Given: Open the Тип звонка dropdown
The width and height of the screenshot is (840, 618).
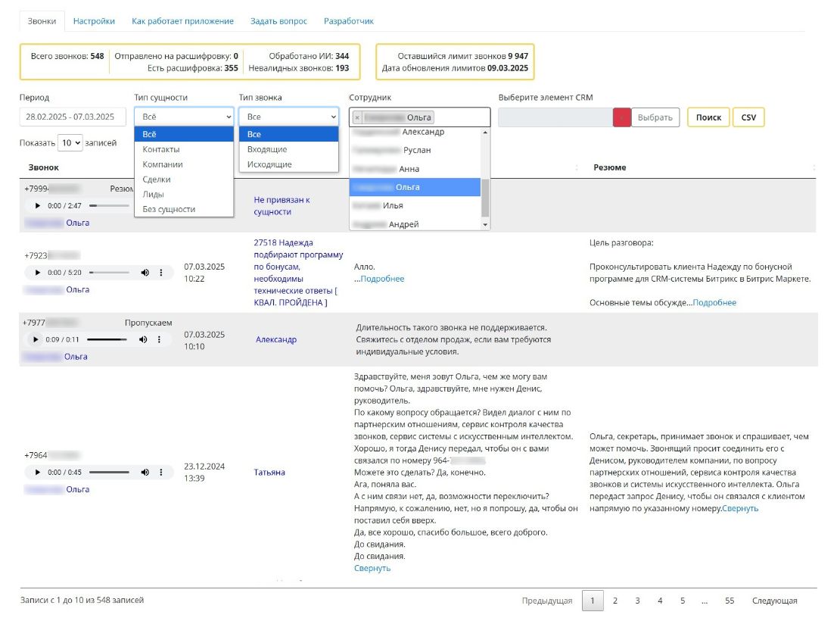Looking at the screenshot, I should point(289,117).
